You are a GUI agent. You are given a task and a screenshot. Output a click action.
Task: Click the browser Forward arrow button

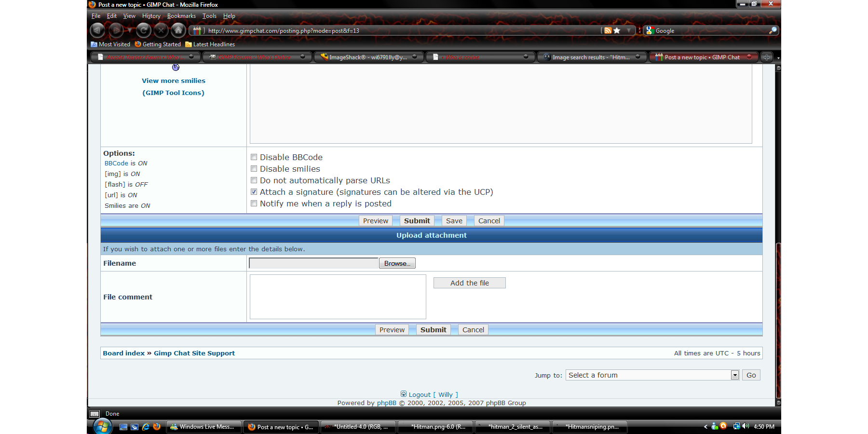tap(116, 30)
